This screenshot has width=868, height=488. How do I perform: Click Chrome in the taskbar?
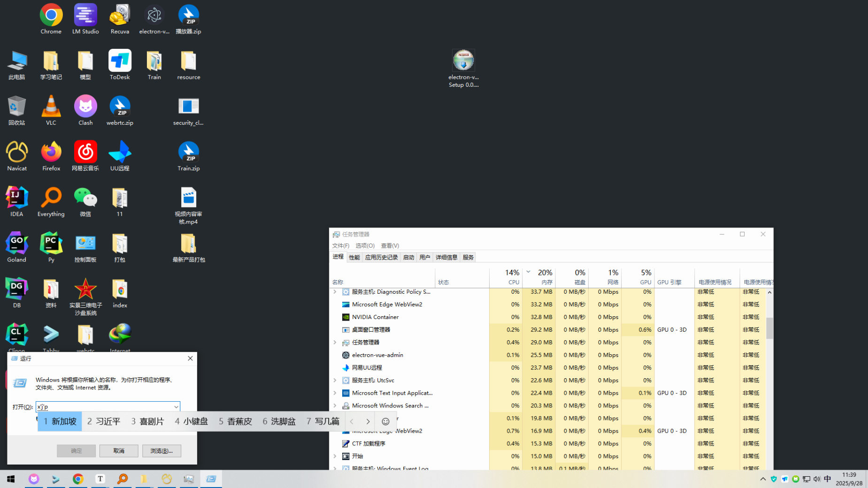point(78,479)
